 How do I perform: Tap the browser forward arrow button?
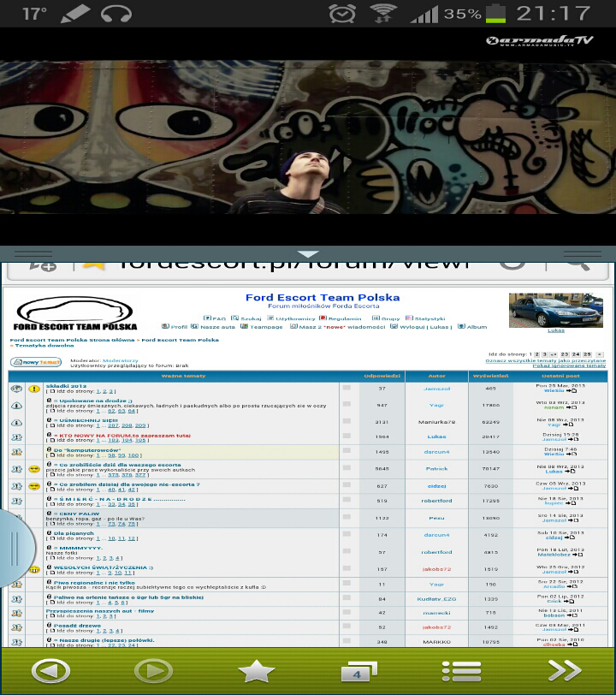click(153, 670)
